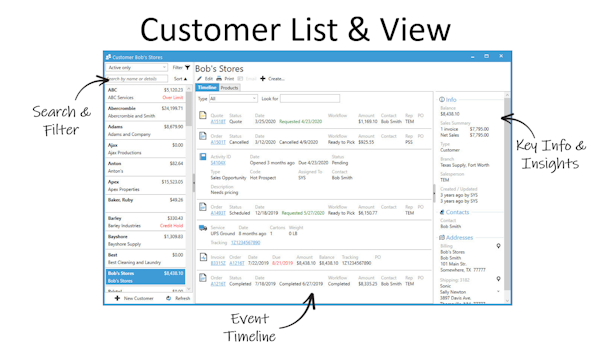The height and width of the screenshot is (360, 600).
Task: Click in the Look for field
Action: pos(310,99)
